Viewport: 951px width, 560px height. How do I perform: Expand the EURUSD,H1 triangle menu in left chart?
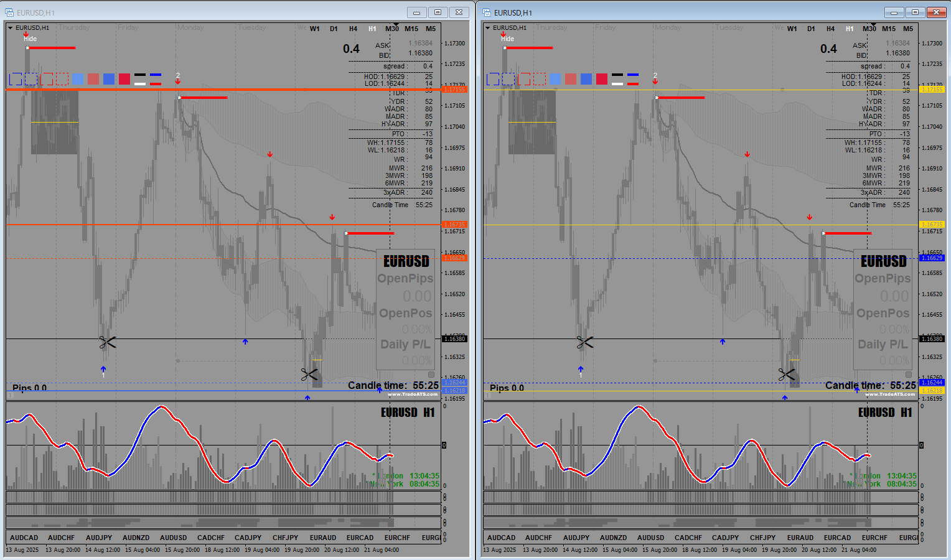click(11, 28)
